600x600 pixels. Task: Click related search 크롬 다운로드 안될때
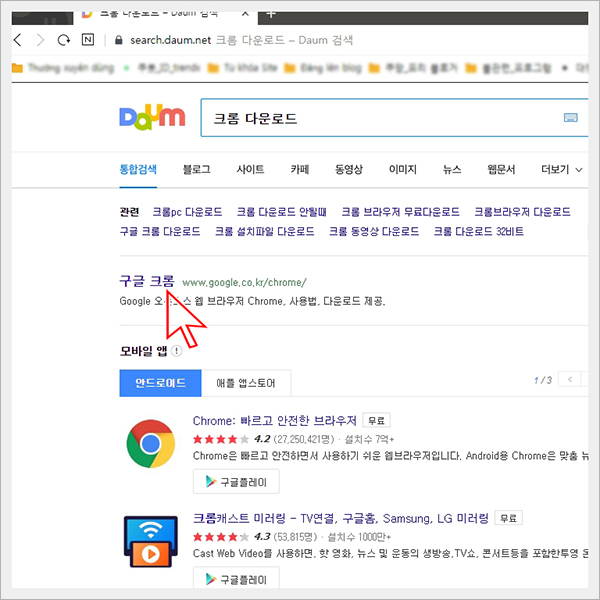[x=282, y=212]
